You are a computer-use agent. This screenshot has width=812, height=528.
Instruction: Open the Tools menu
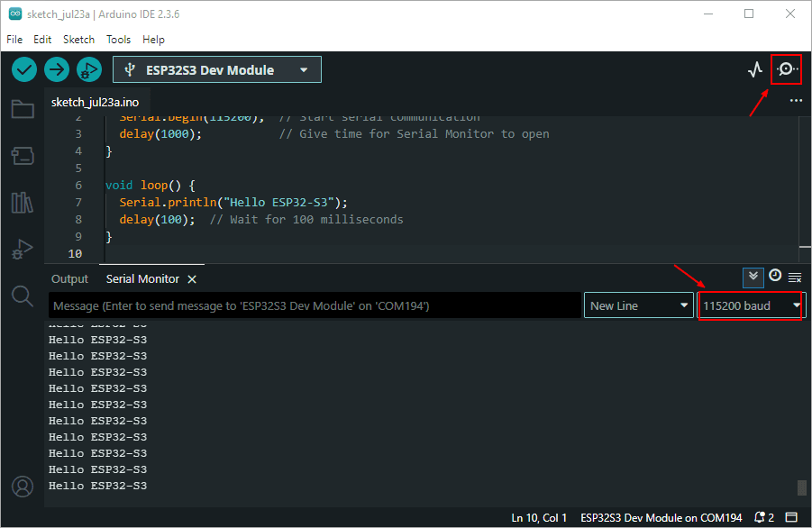(x=119, y=40)
